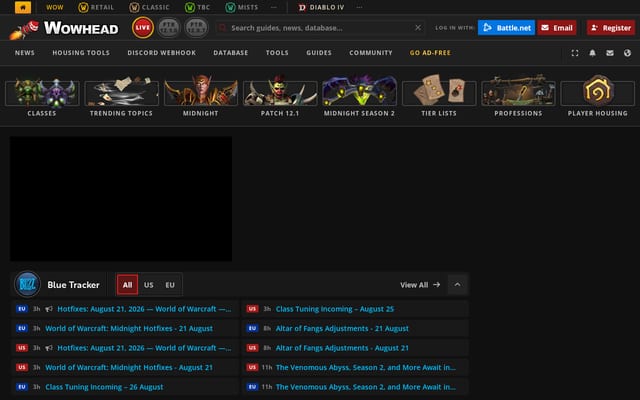
Task: Open the Midnight expansion thumbnail
Action: coord(200,96)
